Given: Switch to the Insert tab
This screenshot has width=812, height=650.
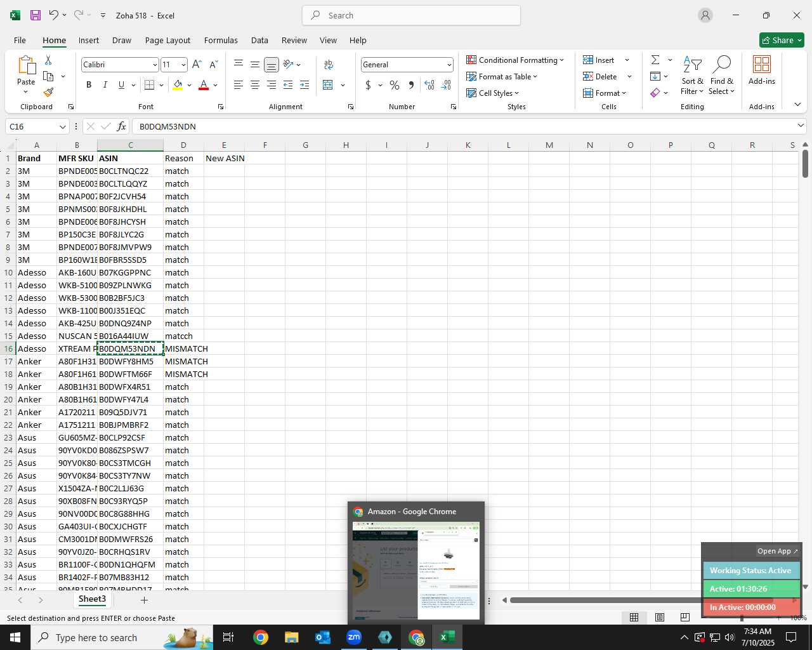Looking at the screenshot, I should click(89, 40).
